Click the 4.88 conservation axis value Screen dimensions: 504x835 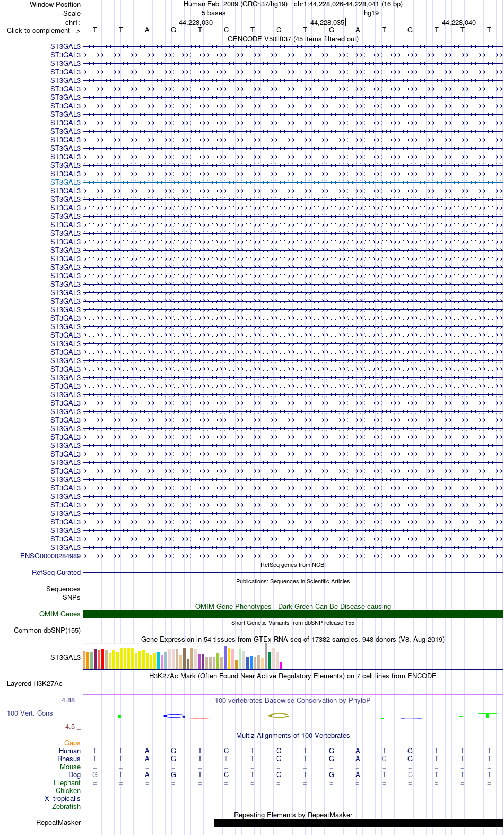point(68,700)
